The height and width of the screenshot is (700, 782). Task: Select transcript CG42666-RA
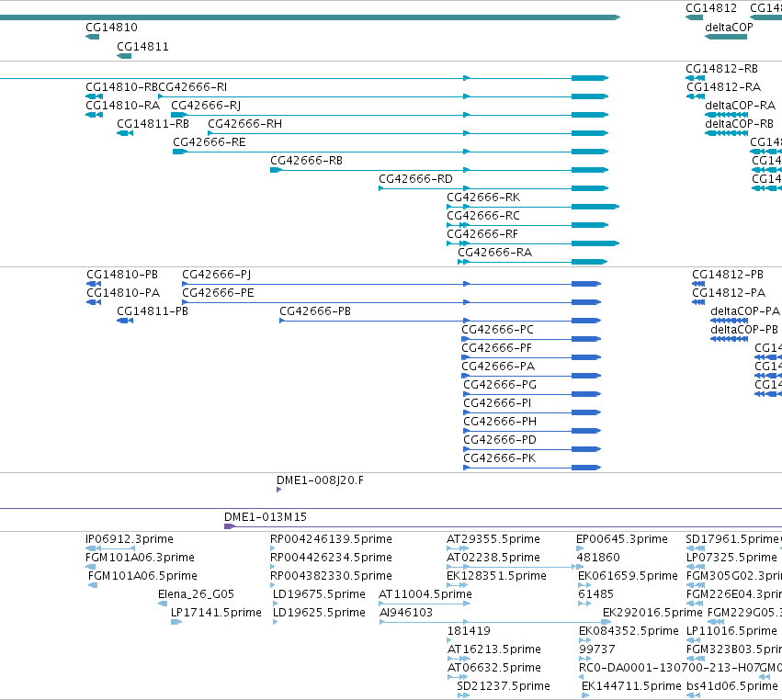(x=494, y=253)
